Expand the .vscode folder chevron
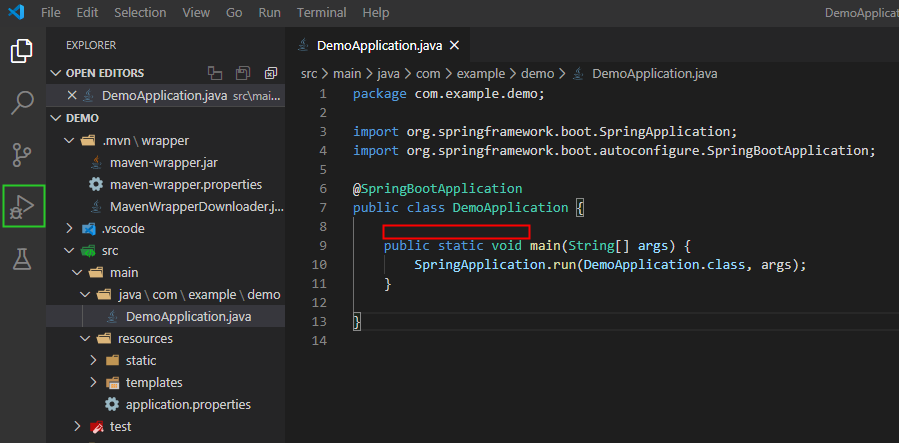 69,229
